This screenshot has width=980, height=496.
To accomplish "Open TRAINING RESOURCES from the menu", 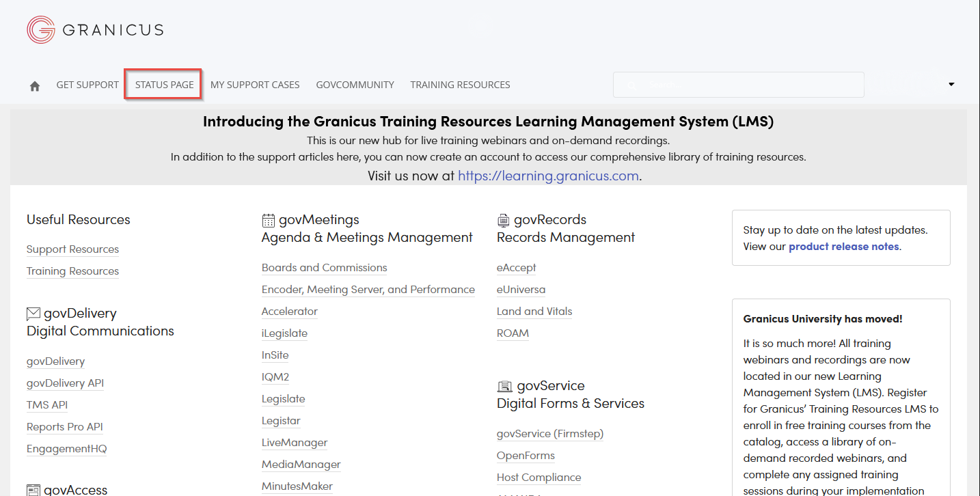I will 460,84.
